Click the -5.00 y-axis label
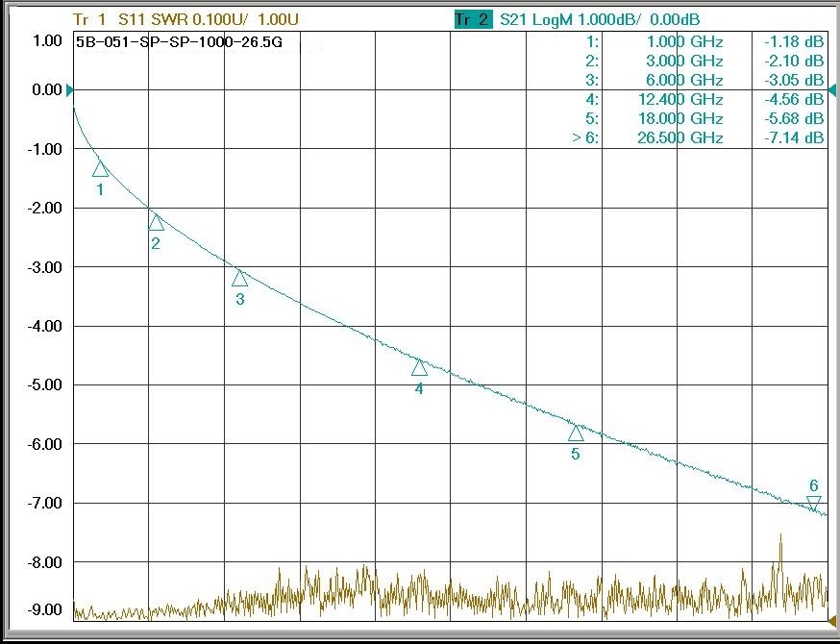The width and height of the screenshot is (840, 644). coord(45,384)
